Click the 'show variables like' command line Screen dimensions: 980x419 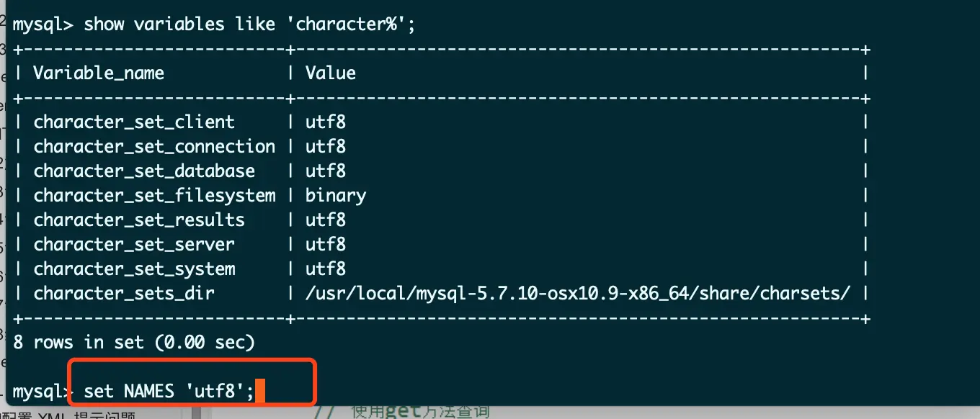coord(214,24)
